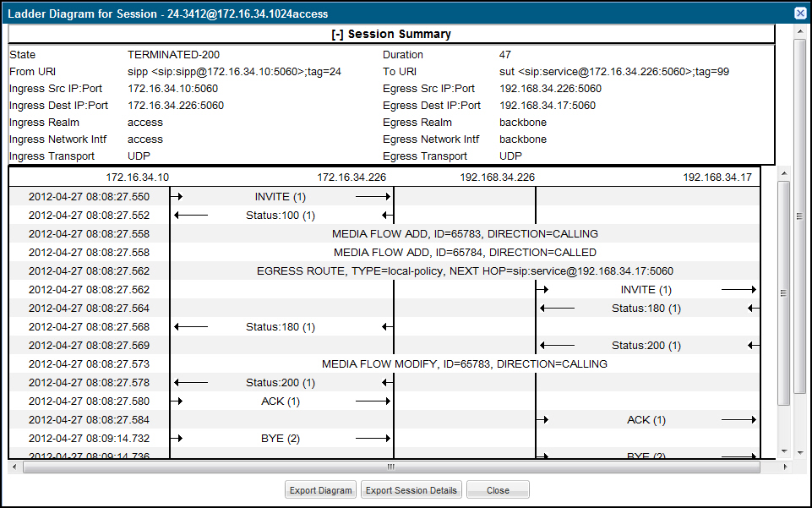Click the ladder diagram scrollbar down arrow
The height and width of the screenshot is (508, 812).
coord(784,451)
